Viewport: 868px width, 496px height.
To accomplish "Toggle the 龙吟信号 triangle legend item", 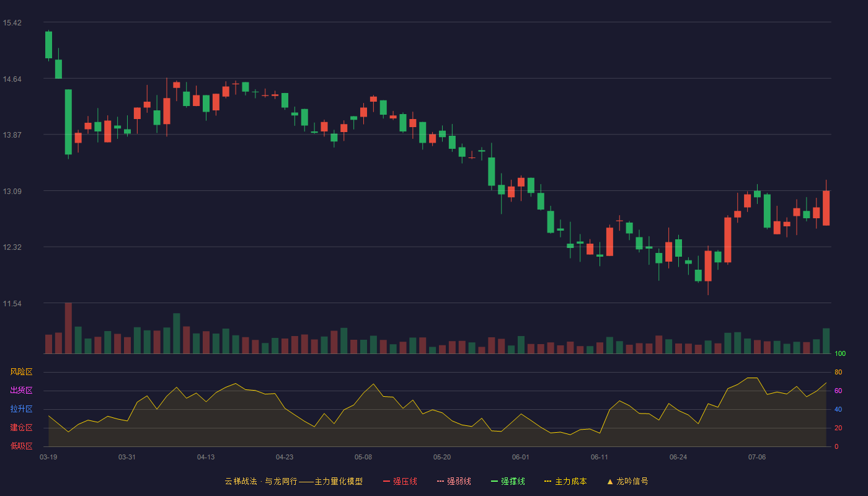I will [x=627, y=481].
